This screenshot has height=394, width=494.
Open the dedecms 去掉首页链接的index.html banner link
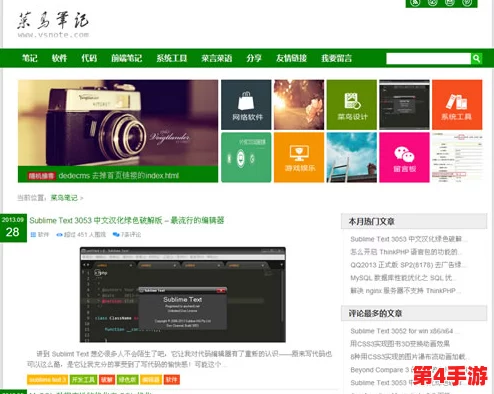[x=119, y=176]
